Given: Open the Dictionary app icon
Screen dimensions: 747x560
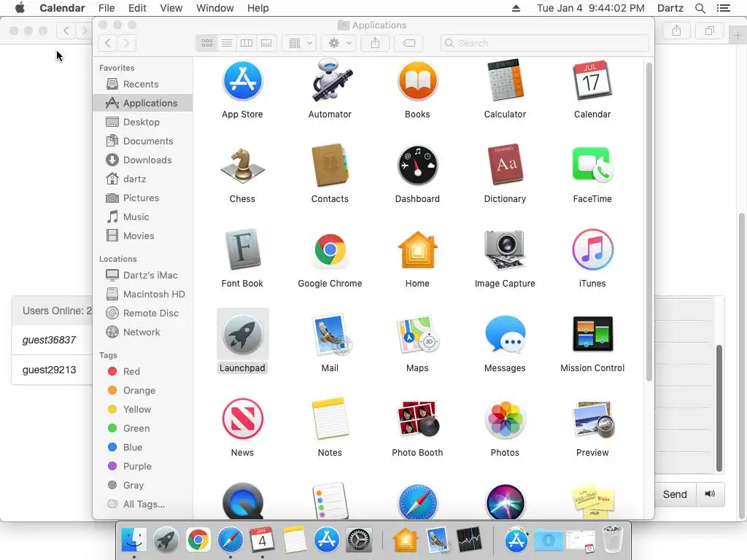Looking at the screenshot, I should 505,165.
